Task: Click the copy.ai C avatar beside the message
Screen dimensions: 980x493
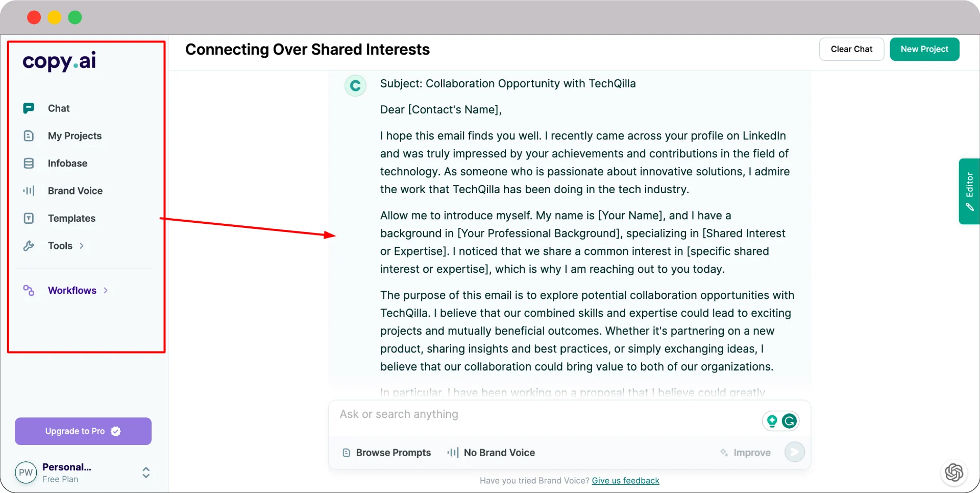Action: [x=355, y=85]
